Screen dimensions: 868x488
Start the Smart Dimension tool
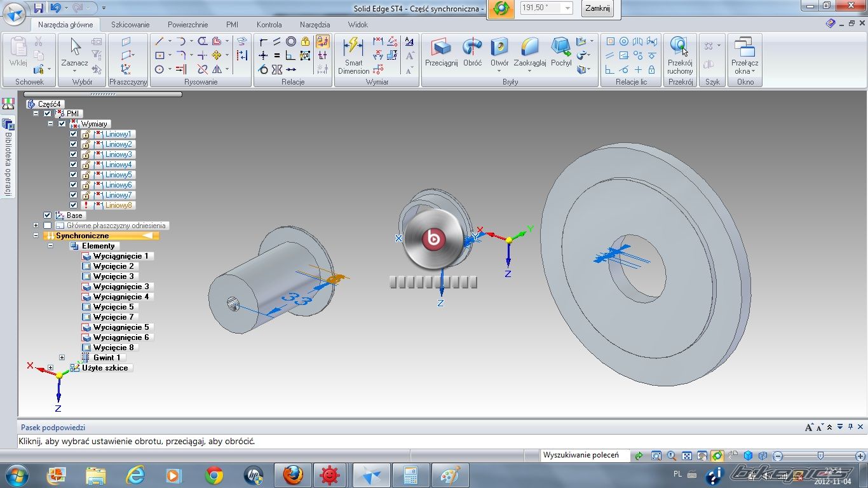click(x=353, y=55)
